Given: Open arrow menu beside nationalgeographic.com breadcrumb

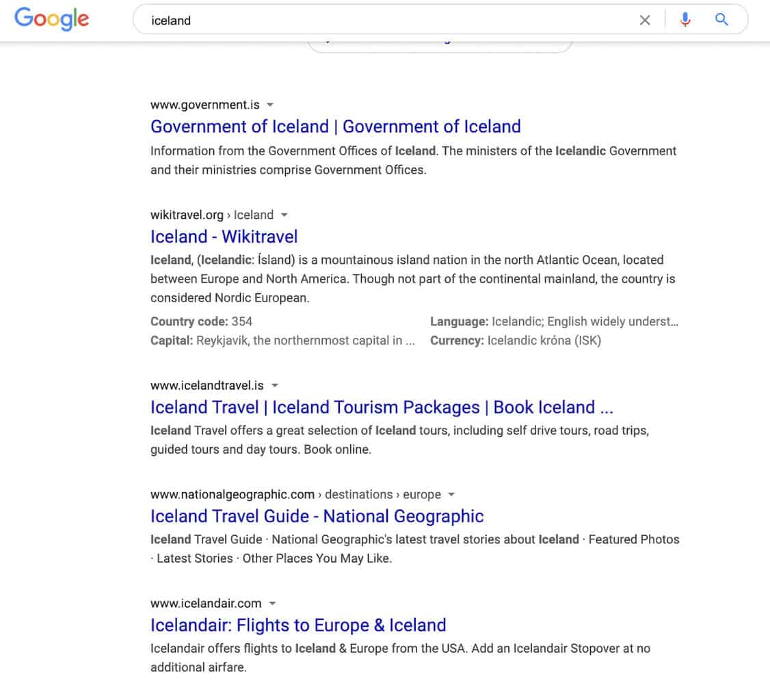Looking at the screenshot, I should (x=452, y=494).
